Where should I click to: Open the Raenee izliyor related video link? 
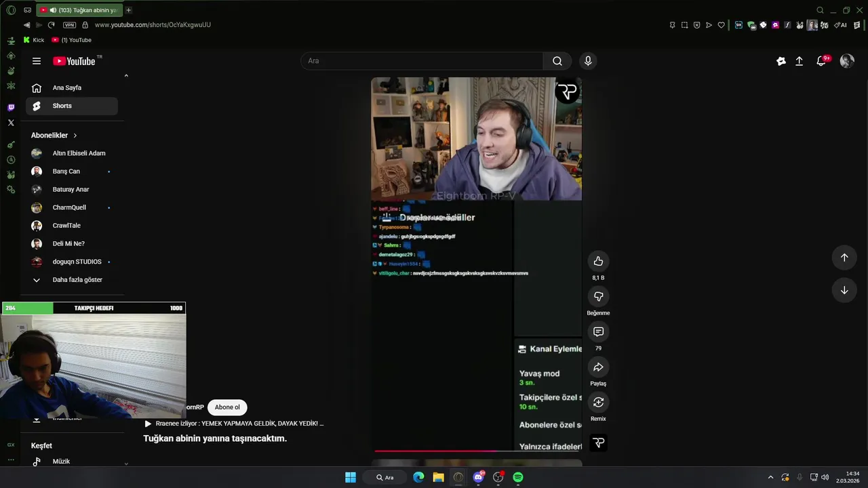[x=234, y=424]
